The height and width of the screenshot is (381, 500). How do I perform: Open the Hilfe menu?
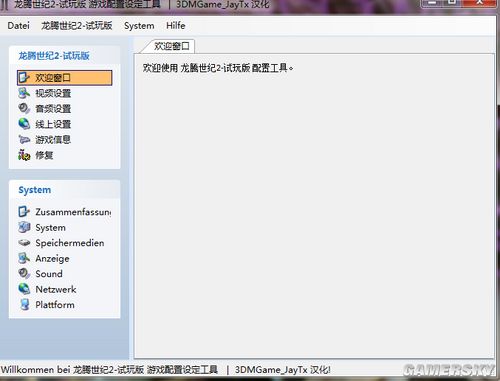click(176, 26)
